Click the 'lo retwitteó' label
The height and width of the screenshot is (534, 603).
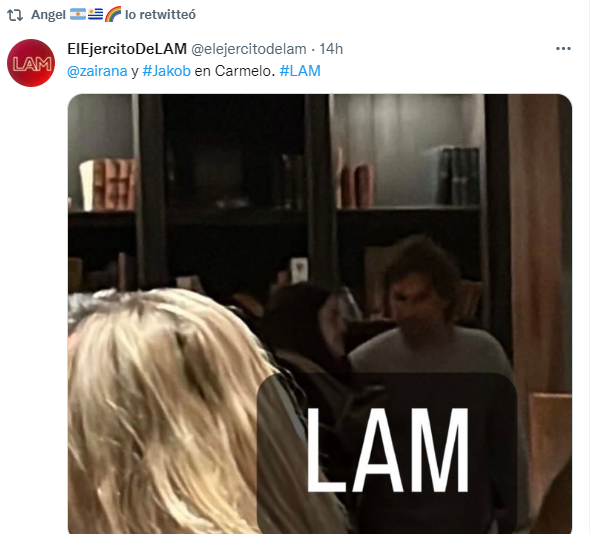pyautogui.click(x=160, y=15)
